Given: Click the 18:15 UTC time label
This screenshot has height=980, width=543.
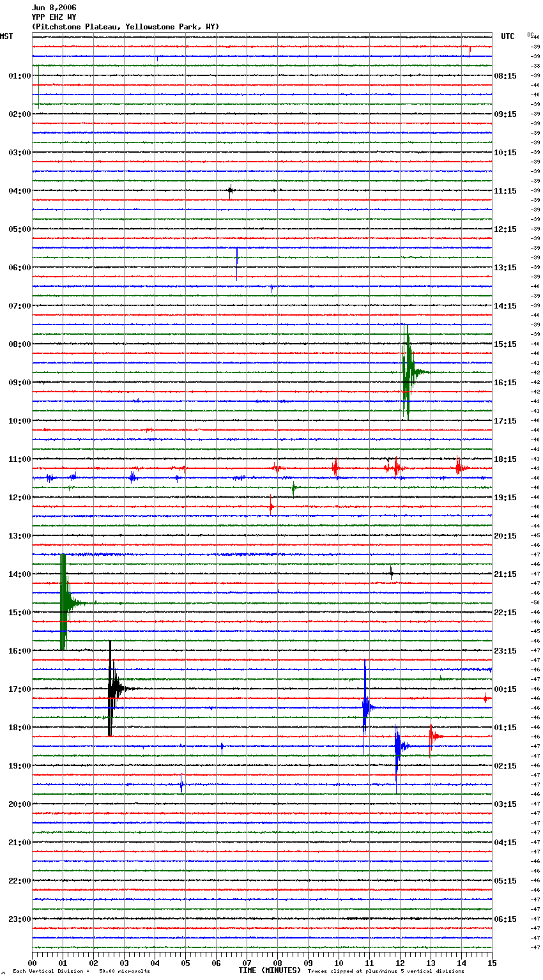Looking at the screenshot, I should [505, 459].
